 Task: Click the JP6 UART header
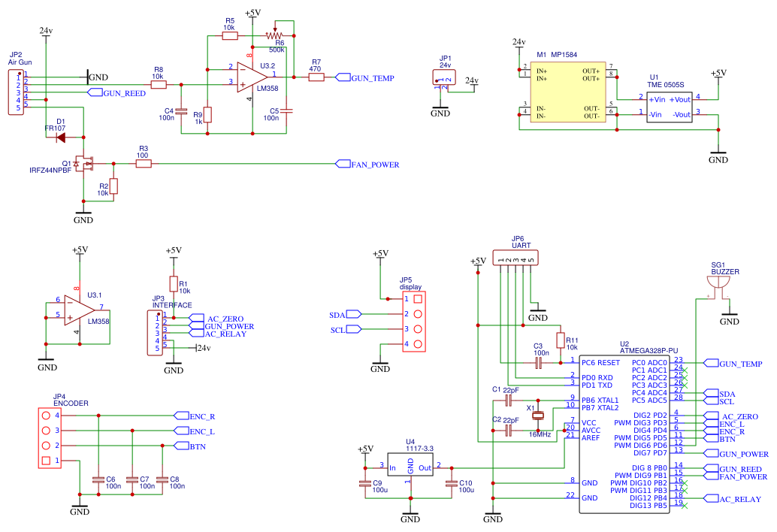(x=515, y=258)
